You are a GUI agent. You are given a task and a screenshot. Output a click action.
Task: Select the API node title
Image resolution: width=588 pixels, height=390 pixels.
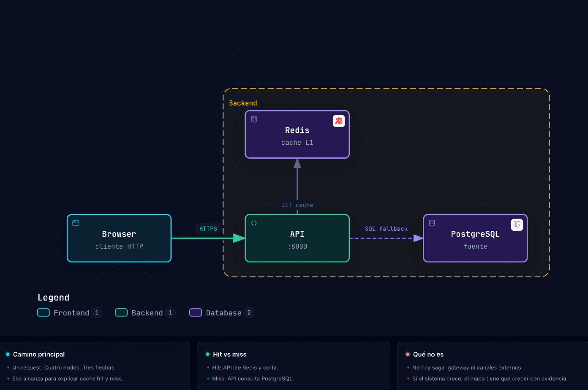click(297, 234)
